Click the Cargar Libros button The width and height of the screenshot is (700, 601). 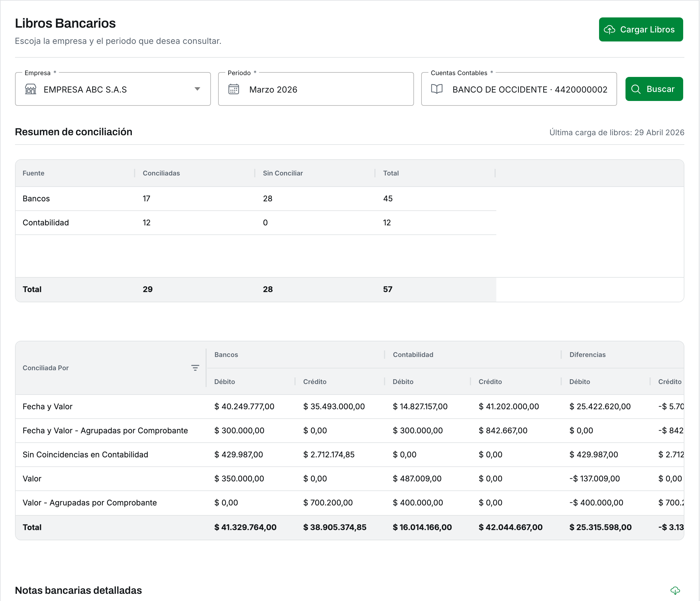click(641, 29)
